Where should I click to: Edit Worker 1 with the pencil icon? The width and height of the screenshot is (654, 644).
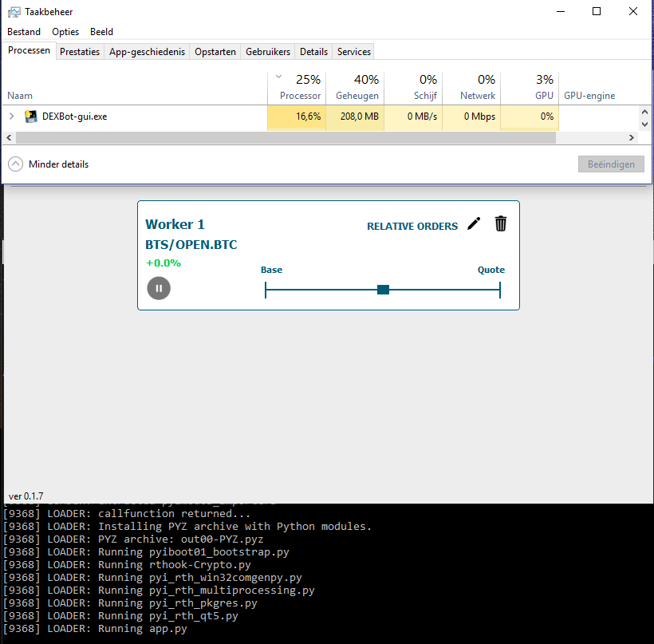click(x=474, y=223)
